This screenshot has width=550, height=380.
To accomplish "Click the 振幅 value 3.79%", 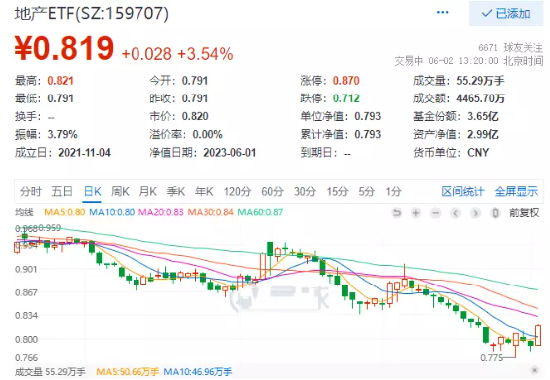I will [x=62, y=134].
